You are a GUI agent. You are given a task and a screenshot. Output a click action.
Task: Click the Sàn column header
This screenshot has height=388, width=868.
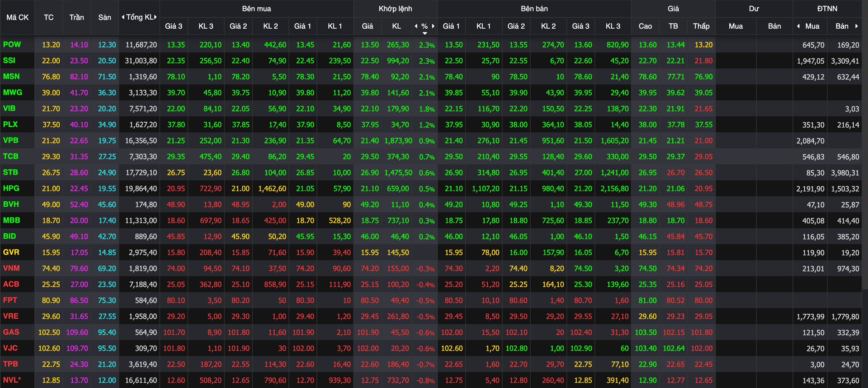(x=104, y=17)
